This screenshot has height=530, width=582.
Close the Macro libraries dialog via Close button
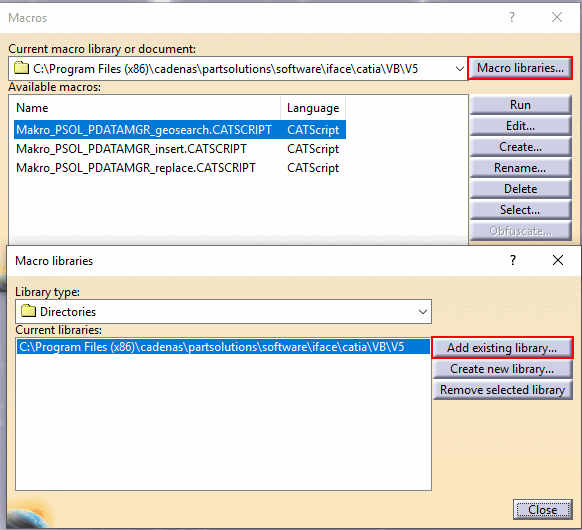click(x=542, y=510)
